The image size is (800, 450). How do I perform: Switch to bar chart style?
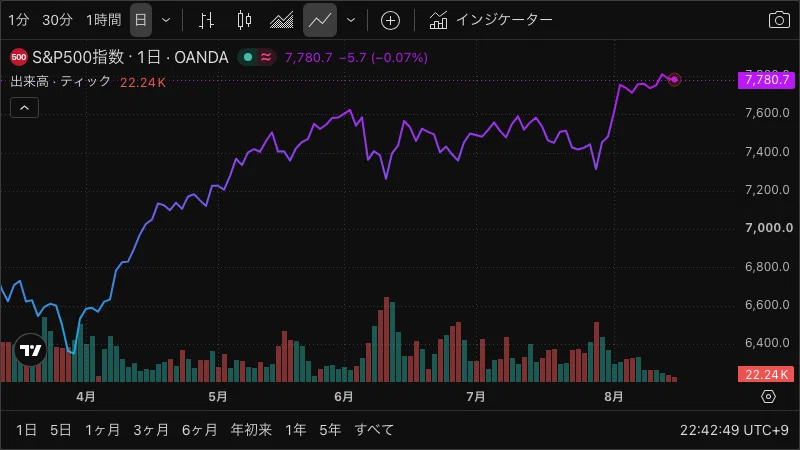[207, 20]
